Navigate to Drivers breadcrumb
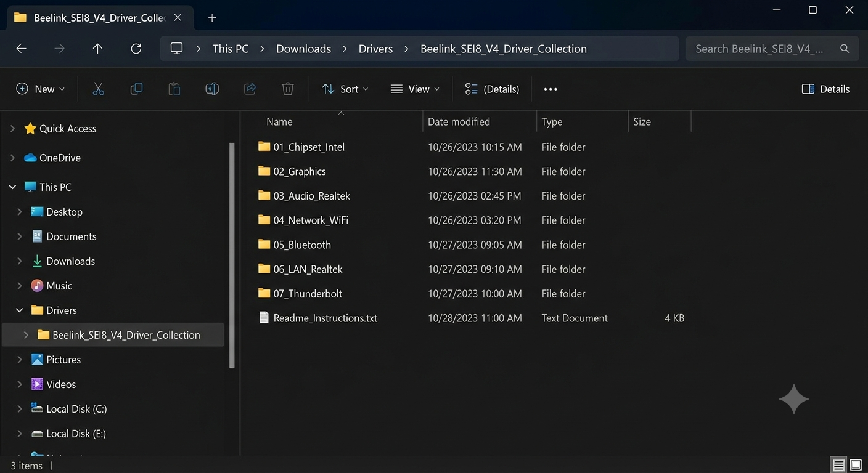Viewport: 868px width, 473px height. click(375, 49)
